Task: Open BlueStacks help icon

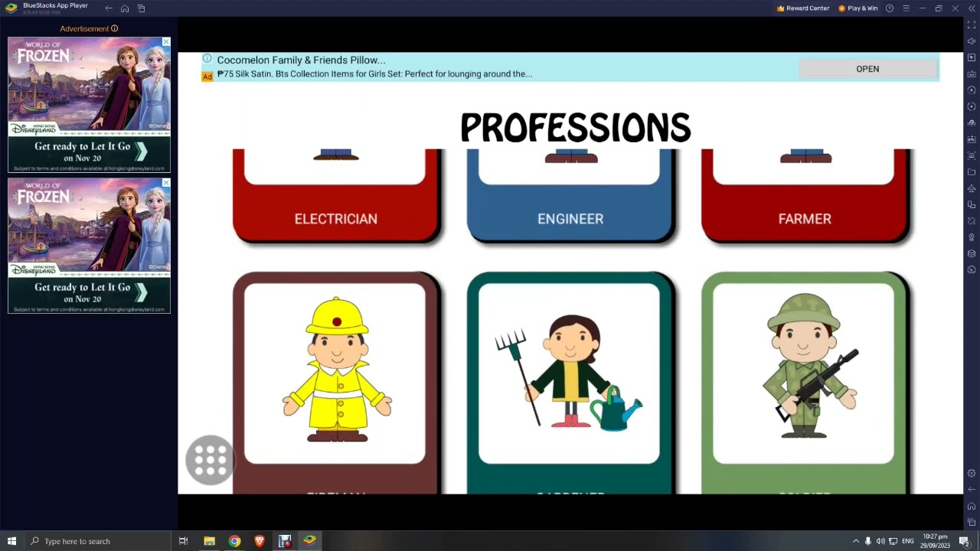Action: point(890,8)
